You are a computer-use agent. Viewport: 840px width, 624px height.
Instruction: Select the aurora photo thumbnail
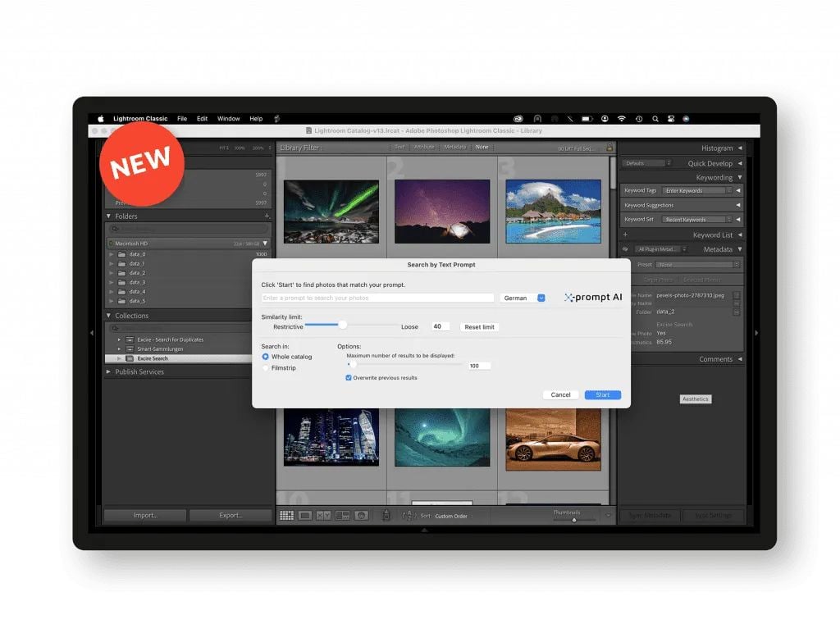coord(331,212)
